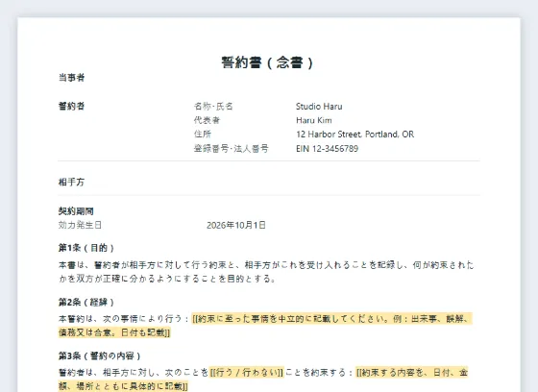Click the 第1条（目的）heading
Screen dimensions: 538x392
tap(86, 248)
